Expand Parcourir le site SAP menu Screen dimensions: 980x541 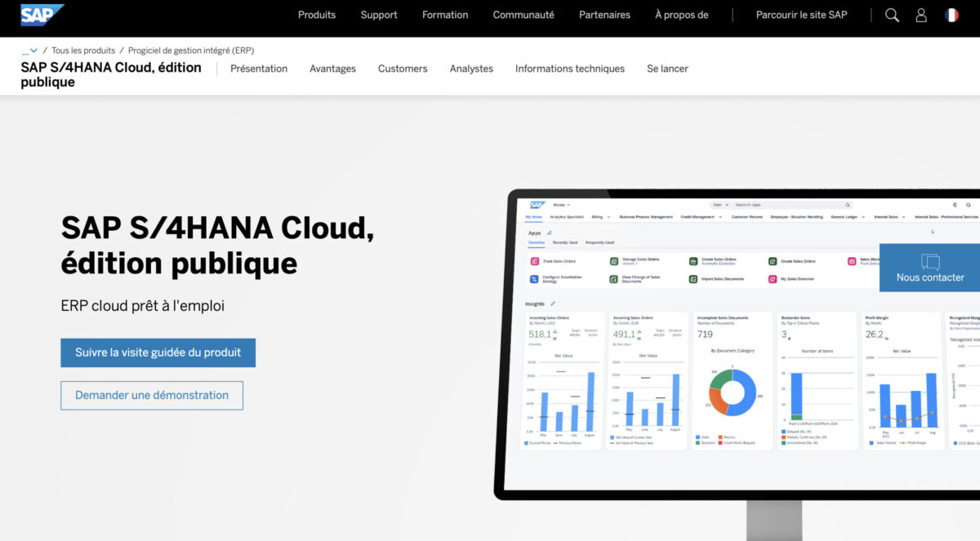[801, 15]
